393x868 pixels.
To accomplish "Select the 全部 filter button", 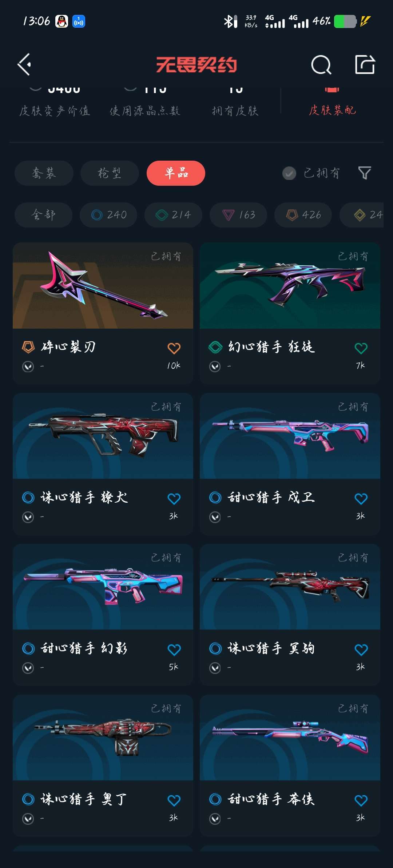I will tap(43, 215).
